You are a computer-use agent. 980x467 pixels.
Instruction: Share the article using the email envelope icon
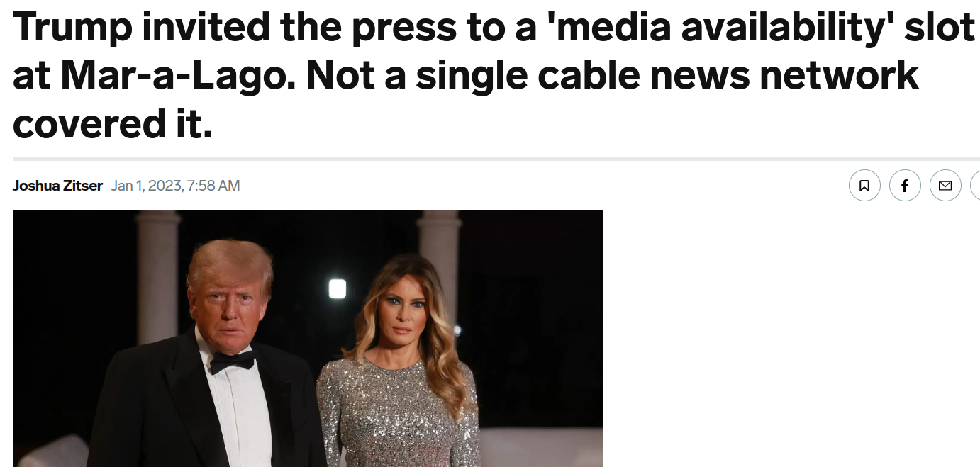pos(945,186)
